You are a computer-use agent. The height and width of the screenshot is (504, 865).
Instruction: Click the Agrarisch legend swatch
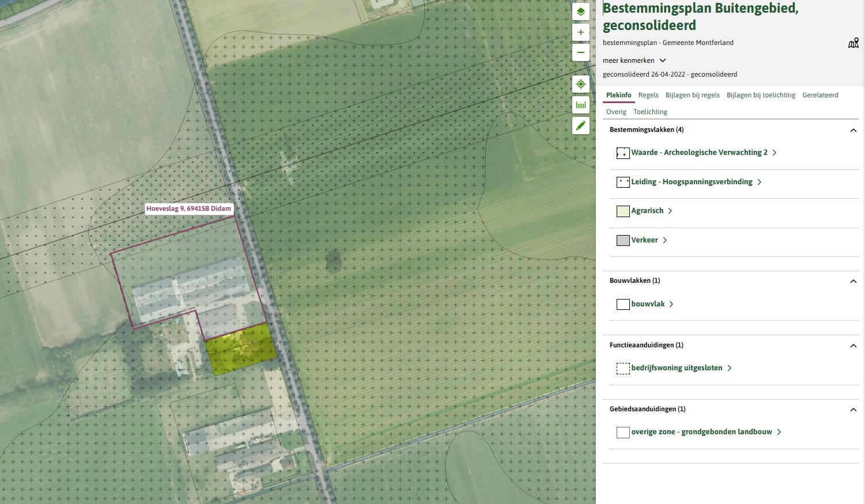[x=622, y=211]
